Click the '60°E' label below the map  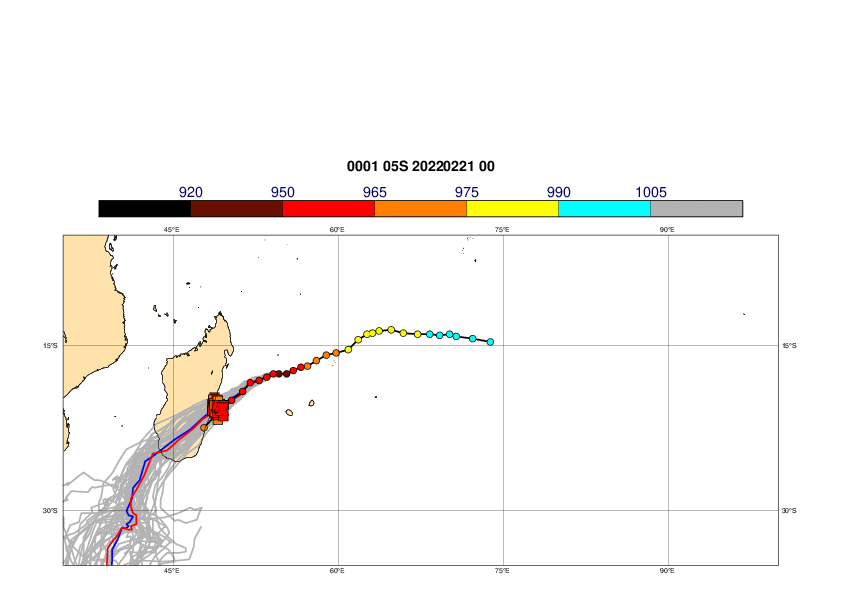click(x=337, y=571)
